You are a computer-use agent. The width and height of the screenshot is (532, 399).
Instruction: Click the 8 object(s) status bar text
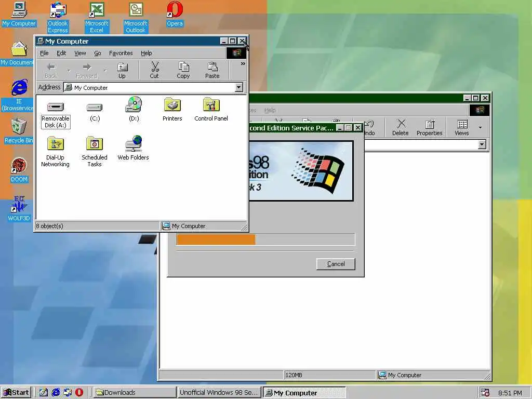(49, 226)
